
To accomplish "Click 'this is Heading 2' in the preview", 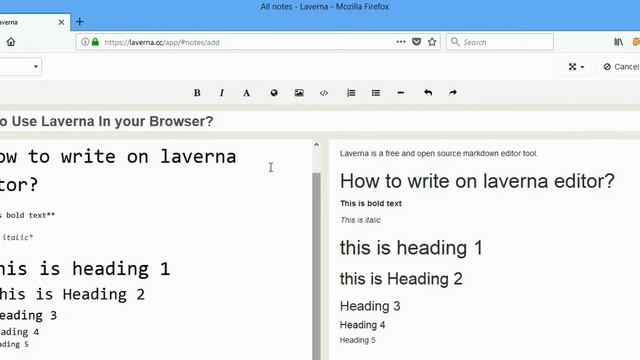I will 401,279.
